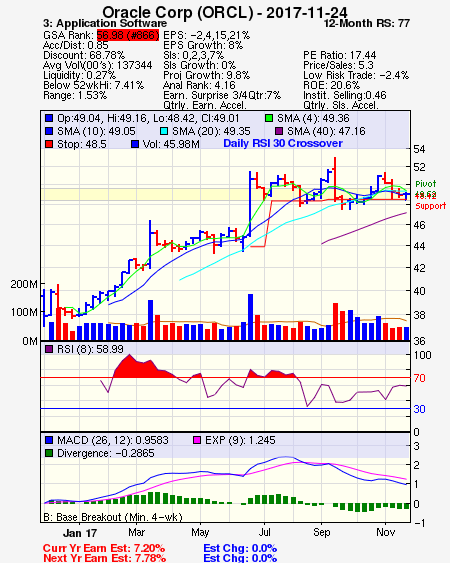Click 'Sls: 0,2,3,7%' text
The height and width of the screenshot is (563, 450).
[193, 55]
